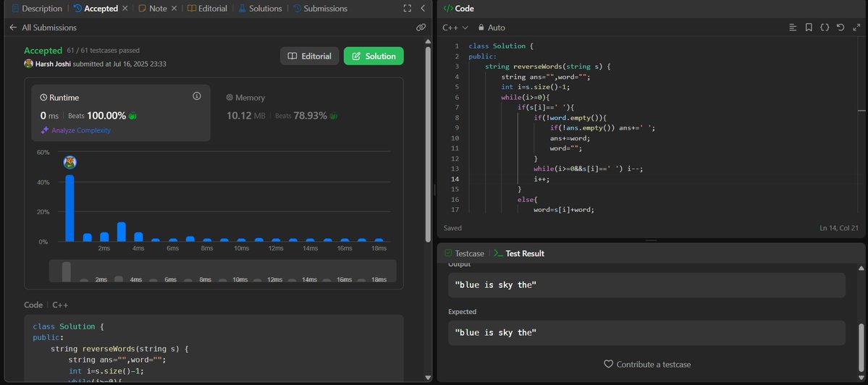Click the left panel vertical scrollbar
The image size is (868, 385).
point(428,144)
